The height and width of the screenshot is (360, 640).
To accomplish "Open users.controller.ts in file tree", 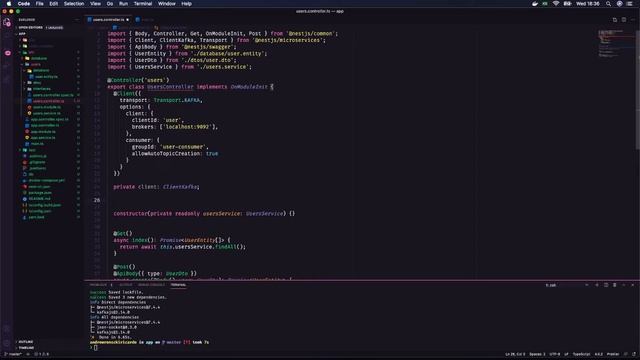I will (48, 101).
